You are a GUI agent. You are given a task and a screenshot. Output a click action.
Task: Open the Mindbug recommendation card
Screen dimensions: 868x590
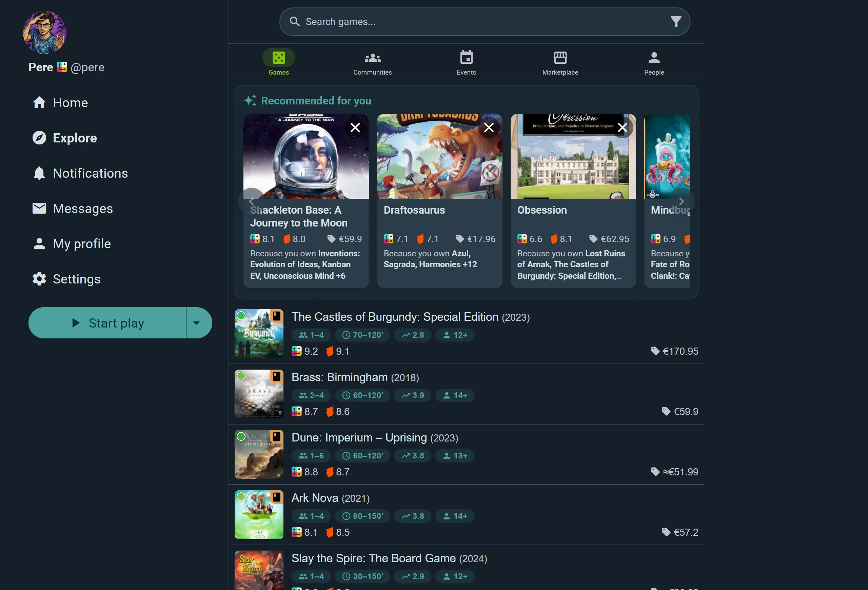pos(667,201)
